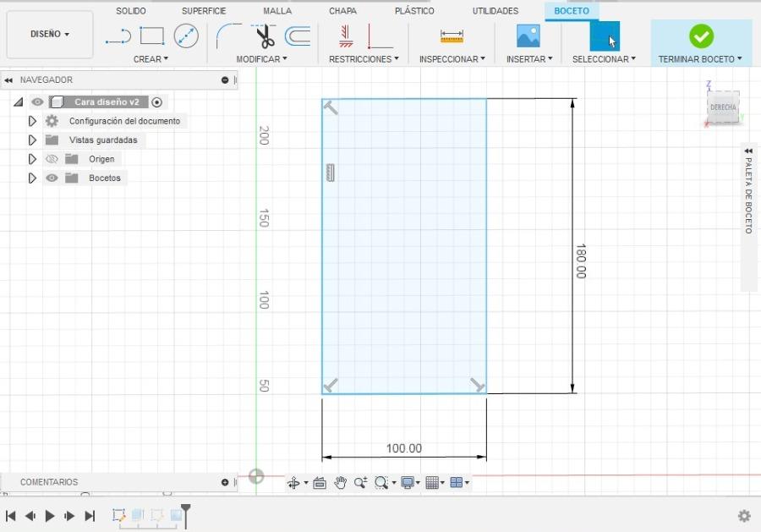The image size is (761, 532).
Task: Activate the Select tool icon
Action: coord(605,36)
